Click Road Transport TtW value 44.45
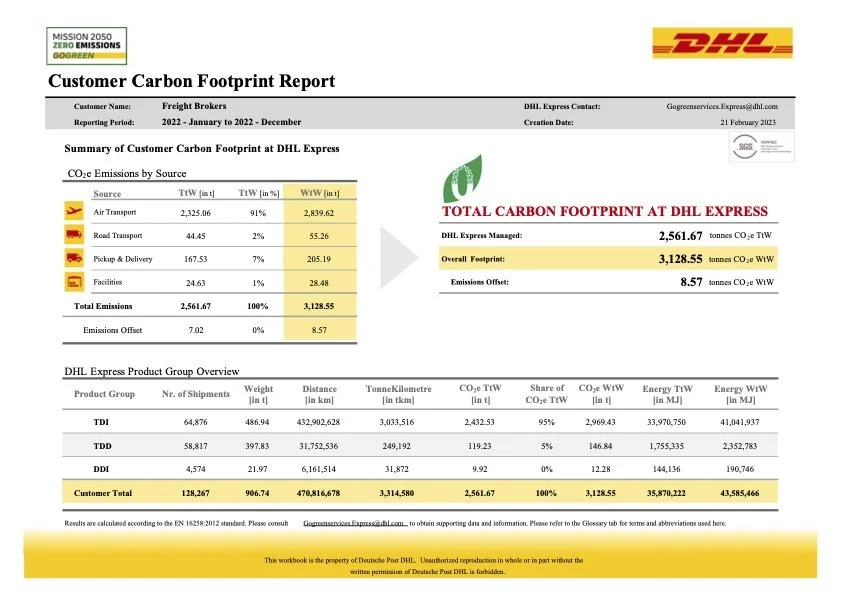Viewport: 841px width, 595px height. [195, 236]
